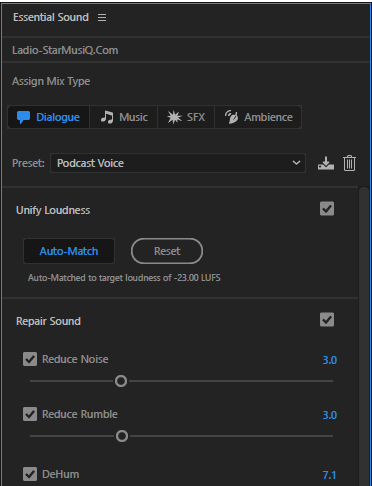Click the Reduce Rumble slider handle

point(122,436)
